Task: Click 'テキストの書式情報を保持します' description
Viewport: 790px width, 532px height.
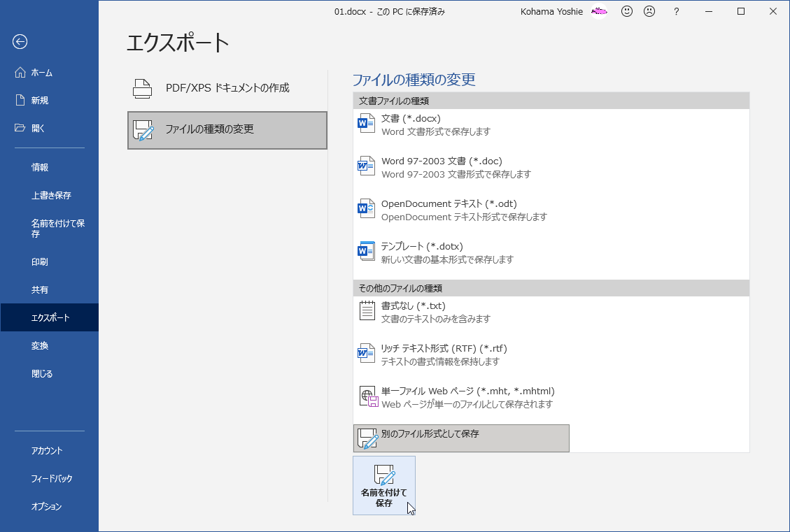Action: pyautogui.click(x=440, y=362)
